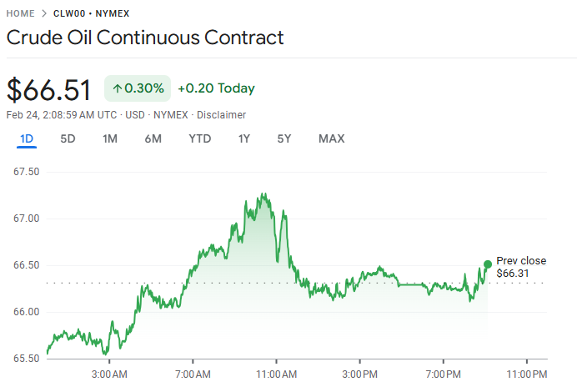577x392 pixels.
Task: Show the 5Y chart range
Action: tap(284, 138)
